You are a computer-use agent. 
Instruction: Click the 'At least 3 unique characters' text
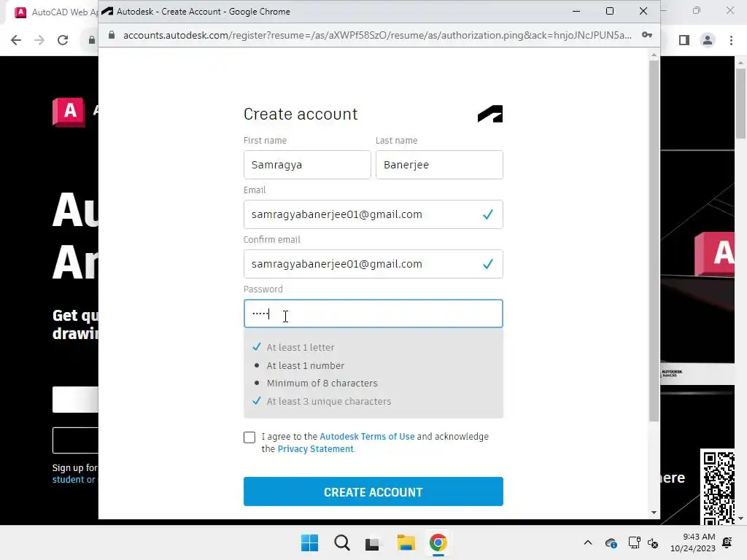329,402
